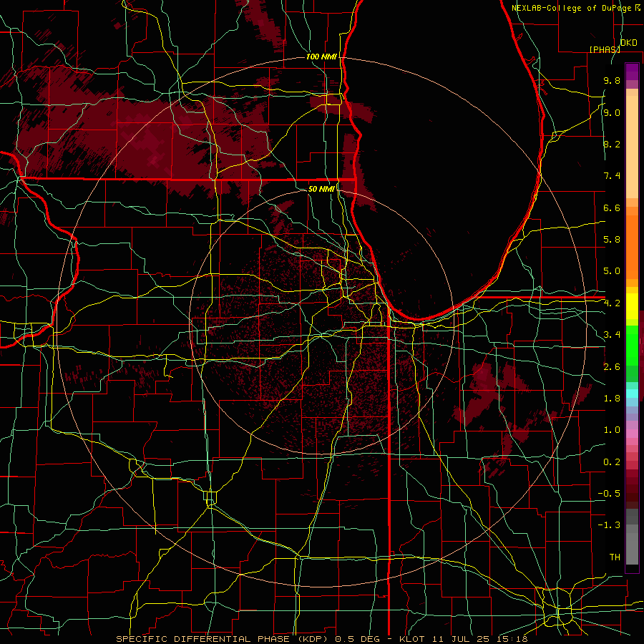
Task: Click the yellow segment of the color bar
Action: (x=632, y=306)
